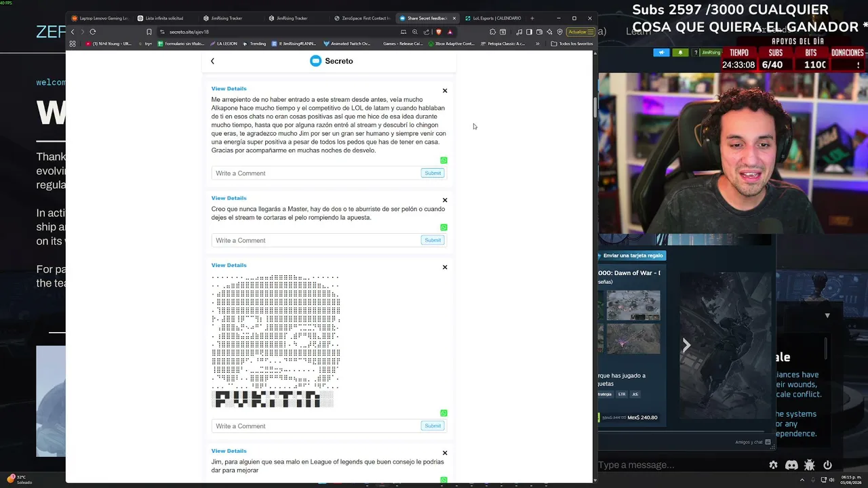The height and width of the screenshot is (488, 868).
Task: Open the Trending bookmark
Action: pos(254,44)
